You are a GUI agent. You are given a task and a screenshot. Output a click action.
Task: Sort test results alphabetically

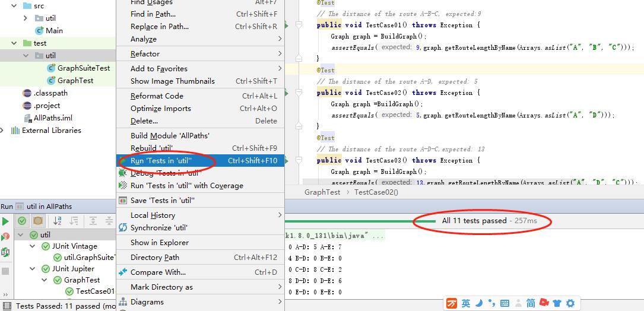58,221
